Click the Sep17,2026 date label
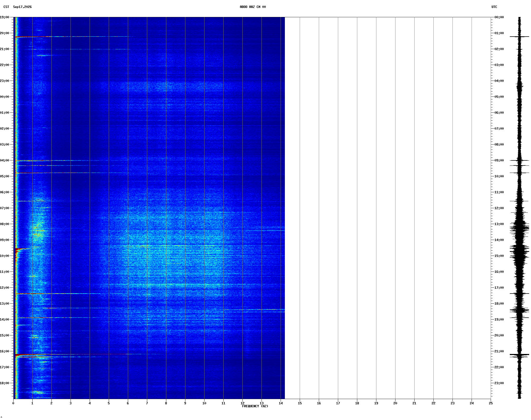The width and height of the screenshot is (531, 420). [x=22, y=7]
